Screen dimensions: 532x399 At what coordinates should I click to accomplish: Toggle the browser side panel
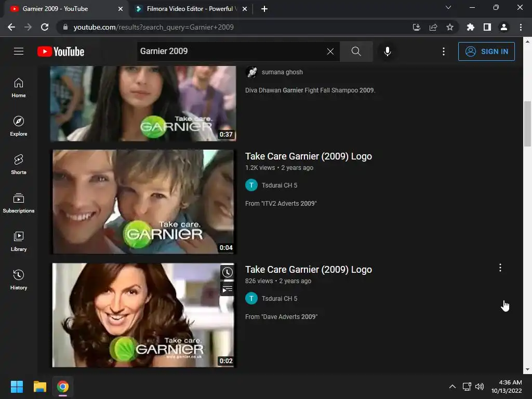tap(487, 27)
